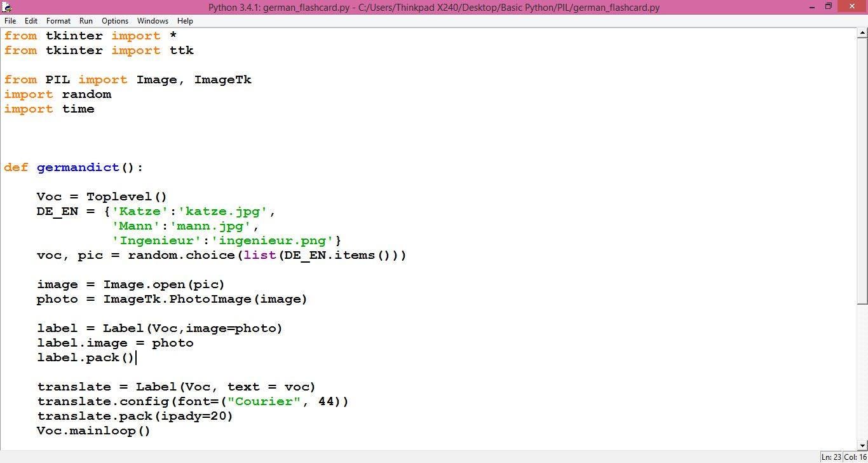Click the Voc.mainloop() line

coord(93,431)
